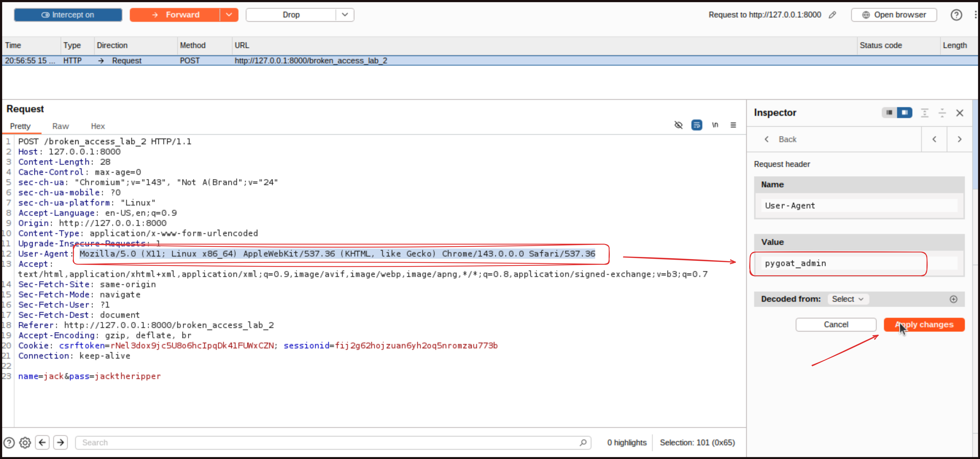980x459 pixels.
Task: Go Back in the Inspector
Action: click(x=780, y=139)
